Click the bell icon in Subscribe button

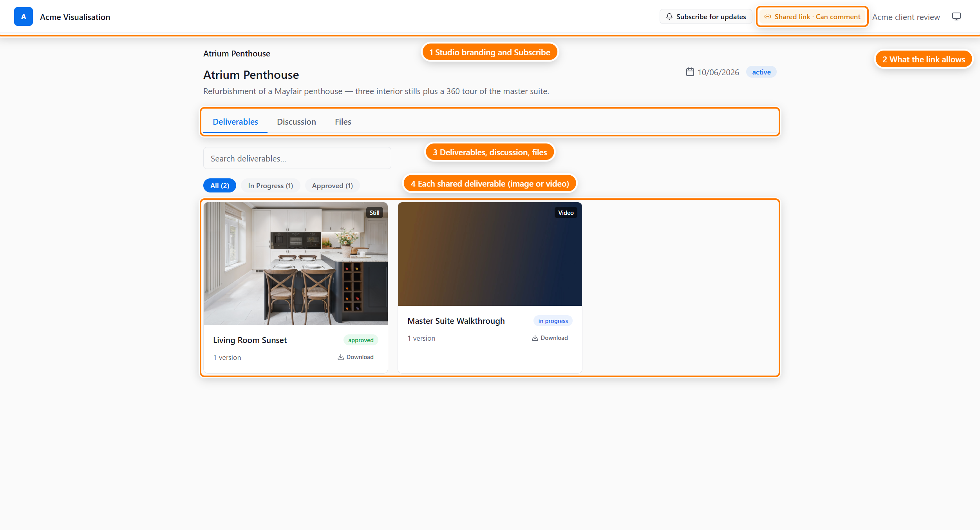(669, 16)
